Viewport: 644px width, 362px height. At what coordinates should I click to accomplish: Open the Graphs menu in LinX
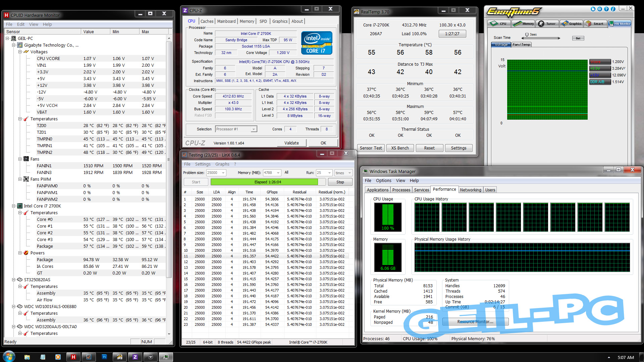point(222,164)
